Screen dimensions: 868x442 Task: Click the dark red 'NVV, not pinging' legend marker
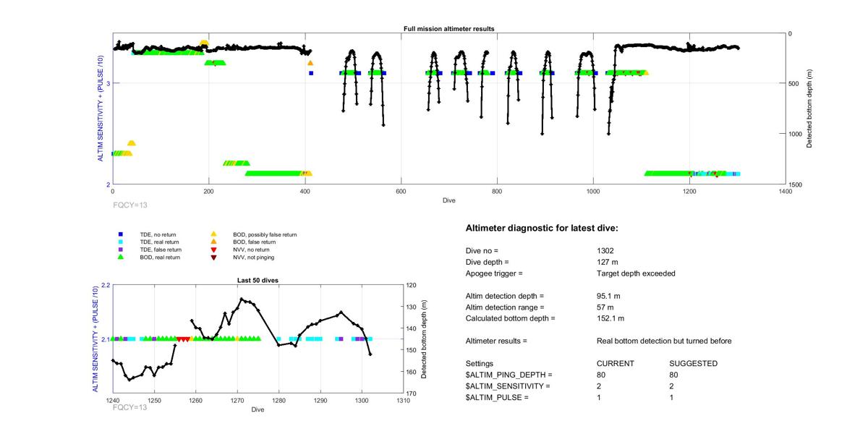point(213,257)
